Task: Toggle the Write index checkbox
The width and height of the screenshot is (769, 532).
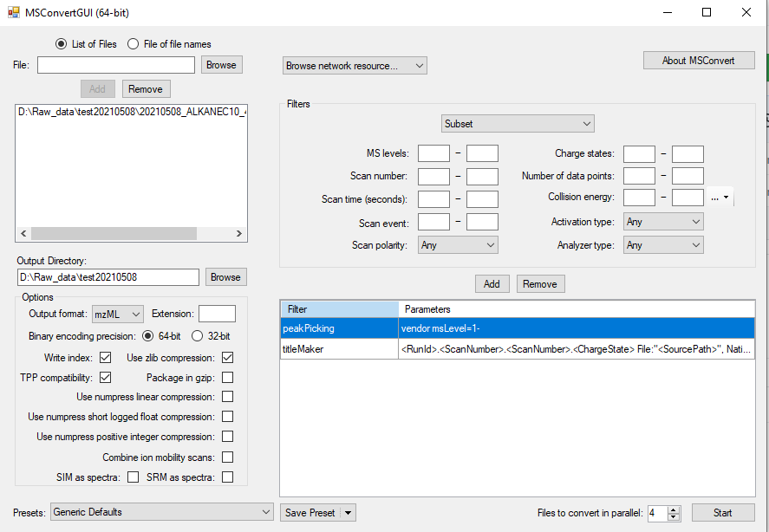Action: click(x=105, y=358)
